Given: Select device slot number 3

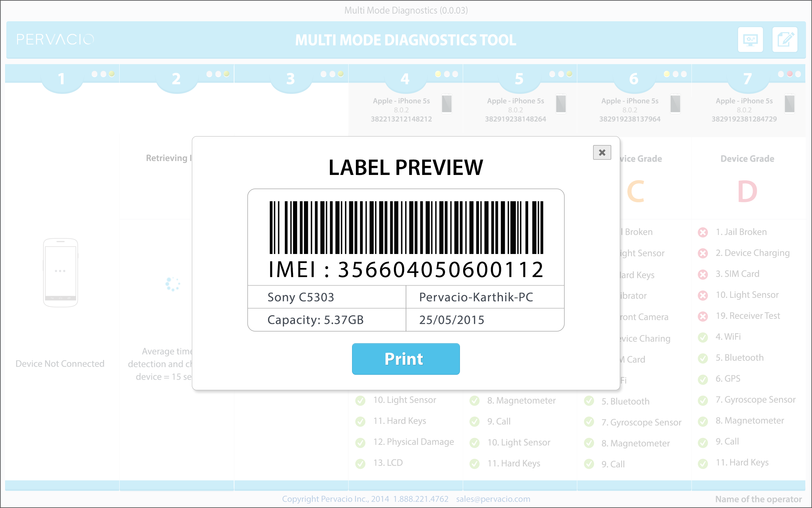Looking at the screenshot, I should tap(291, 79).
